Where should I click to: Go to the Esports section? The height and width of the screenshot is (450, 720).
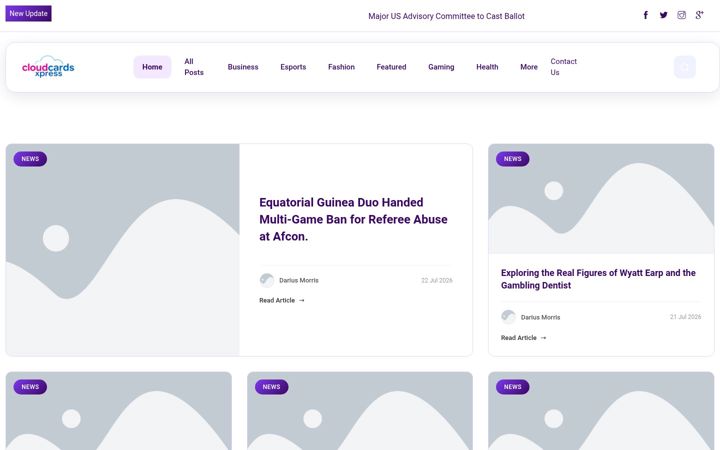pos(293,67)
